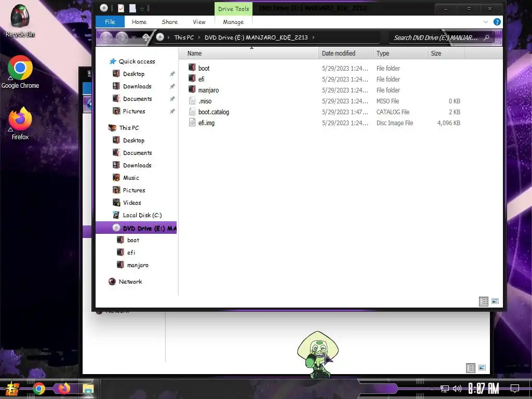
Task: Open Network in navigation pane
Action: (130, 282)
